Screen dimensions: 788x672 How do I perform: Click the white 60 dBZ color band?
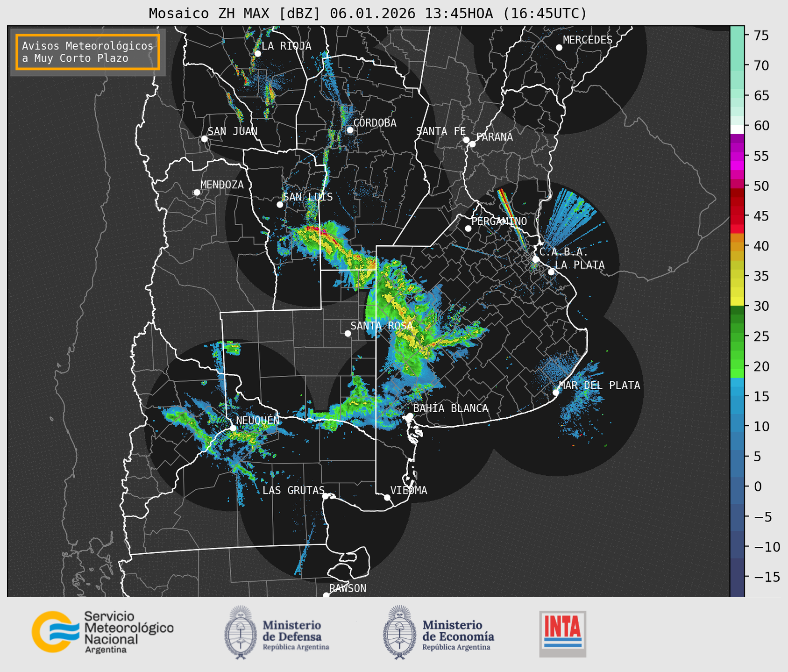(x=737, y=129)
